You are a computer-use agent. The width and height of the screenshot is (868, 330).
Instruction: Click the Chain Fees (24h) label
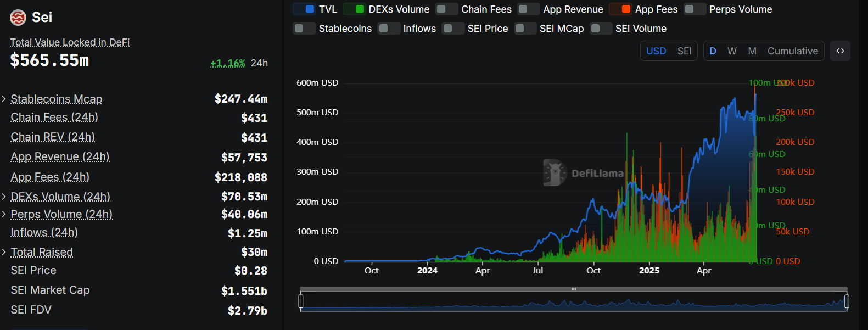pos(54,118)
